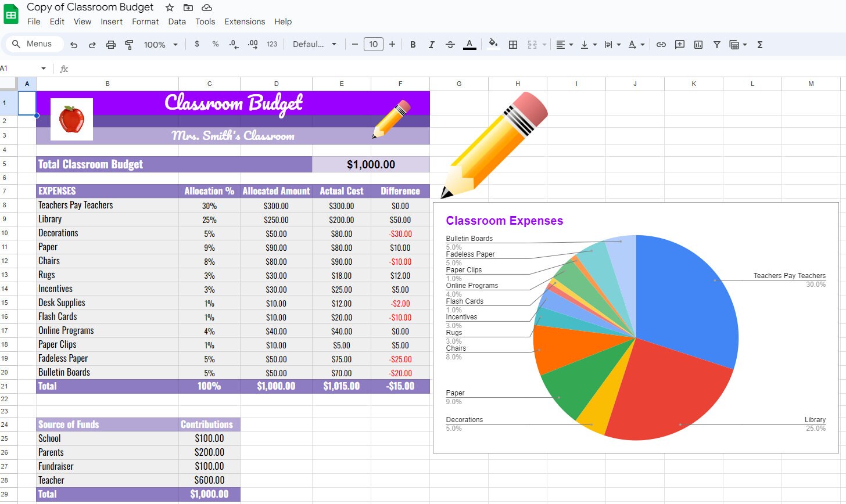Screen dimensions: 846x504
Task: Open the Extensions menu
Action: point(245,21)
